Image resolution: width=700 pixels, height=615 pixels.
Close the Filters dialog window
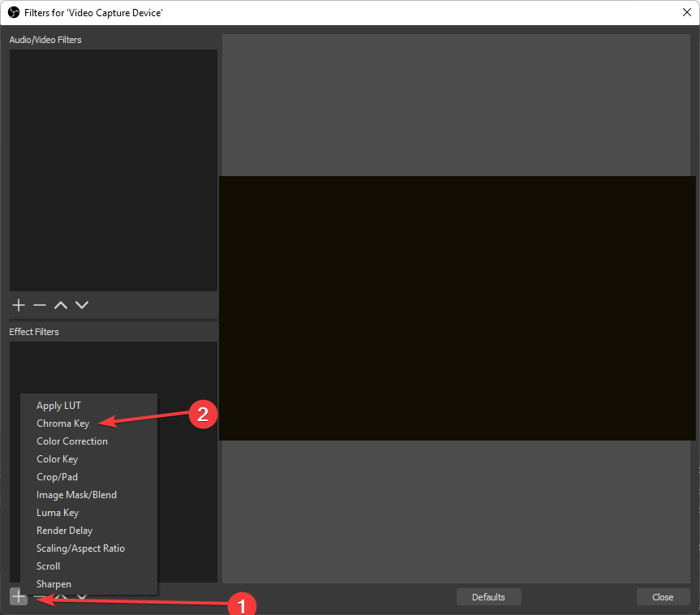tap(686, 12)
